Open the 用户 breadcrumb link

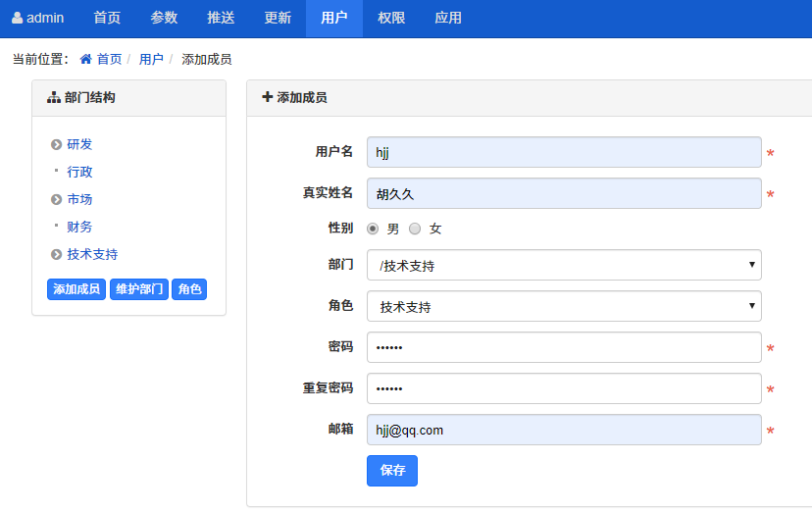click(151, 60)
